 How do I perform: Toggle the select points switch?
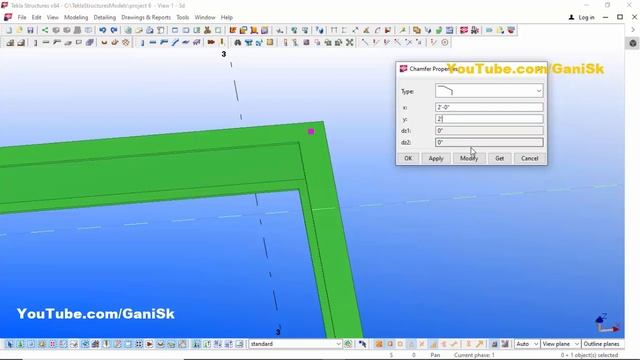(x=52, y=344)
